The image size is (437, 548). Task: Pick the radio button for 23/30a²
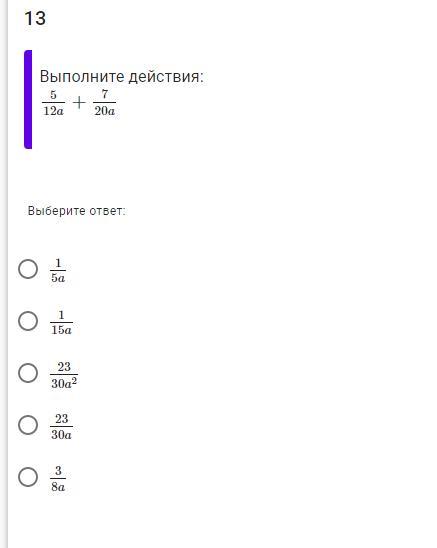click(28, 373)
